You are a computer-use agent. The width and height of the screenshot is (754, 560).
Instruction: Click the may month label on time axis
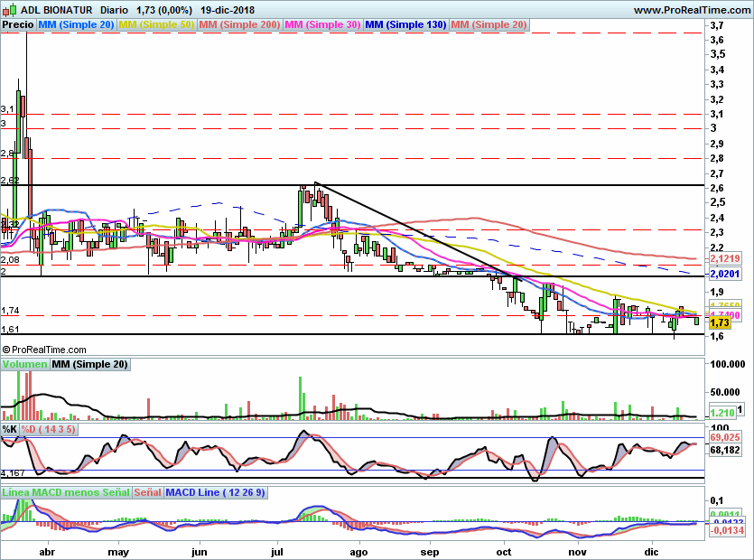(x=118, y=551)
